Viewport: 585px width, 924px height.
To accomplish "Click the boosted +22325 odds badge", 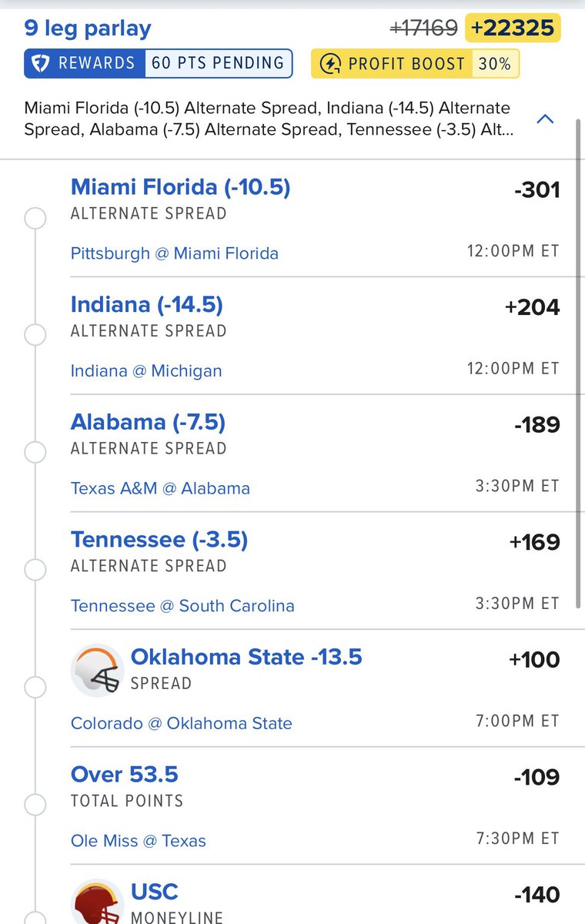I will 513,28.
